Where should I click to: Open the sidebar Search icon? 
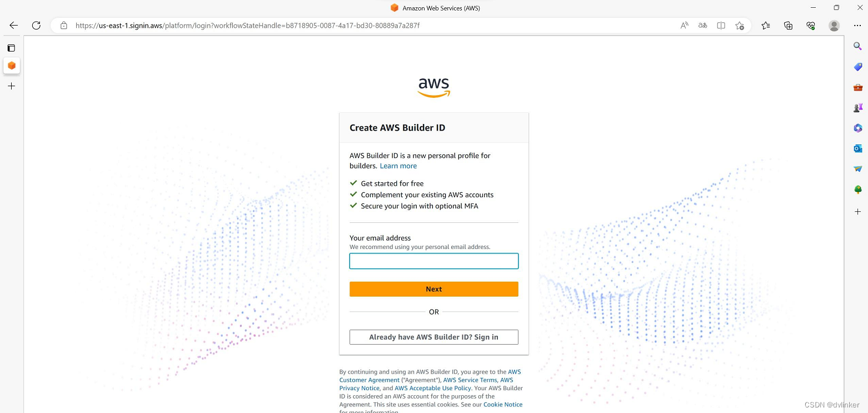858,46
